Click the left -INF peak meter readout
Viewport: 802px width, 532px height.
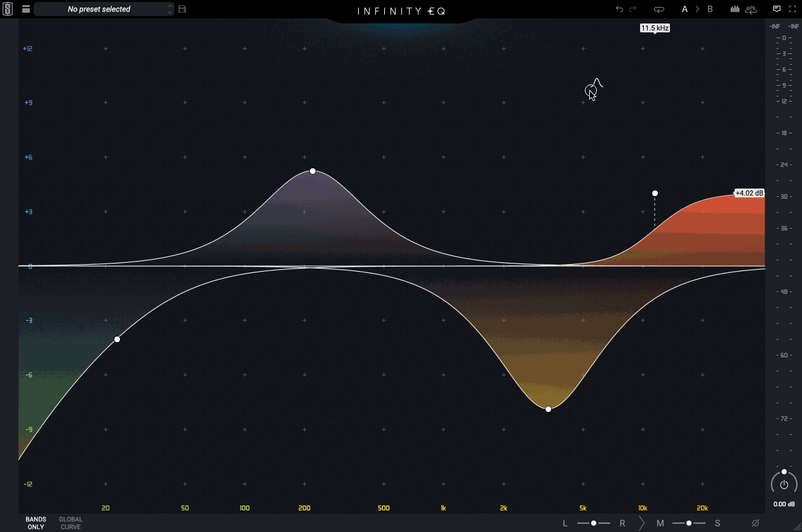[x=775, y=27]
